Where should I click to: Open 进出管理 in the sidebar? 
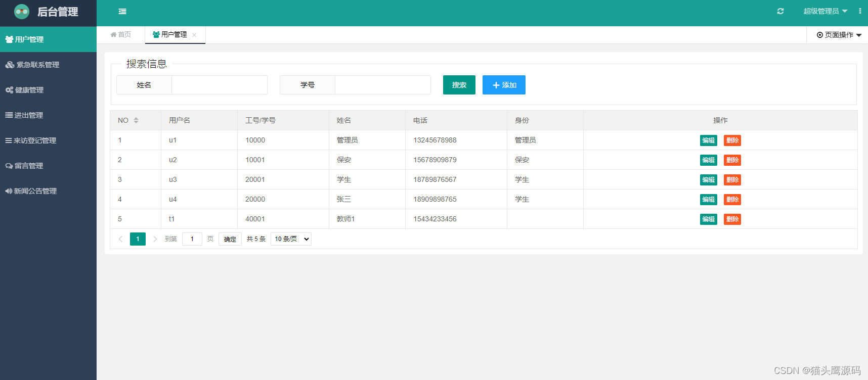pyautogui.click(x=48, y=115)
